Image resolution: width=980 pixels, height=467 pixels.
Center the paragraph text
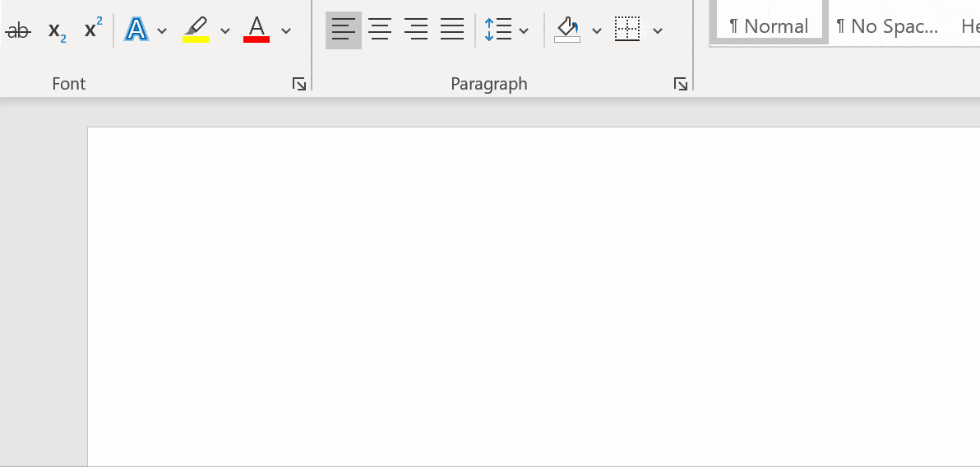380,31
